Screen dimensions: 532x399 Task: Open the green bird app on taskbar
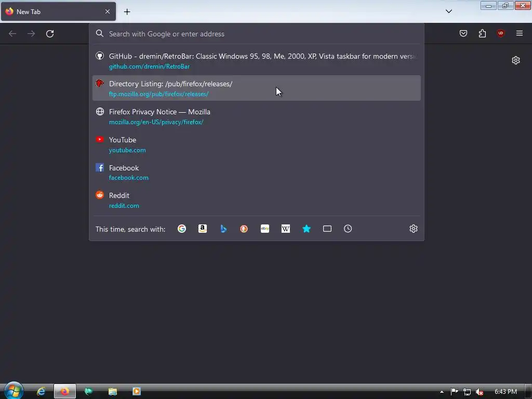click(88, 391)
